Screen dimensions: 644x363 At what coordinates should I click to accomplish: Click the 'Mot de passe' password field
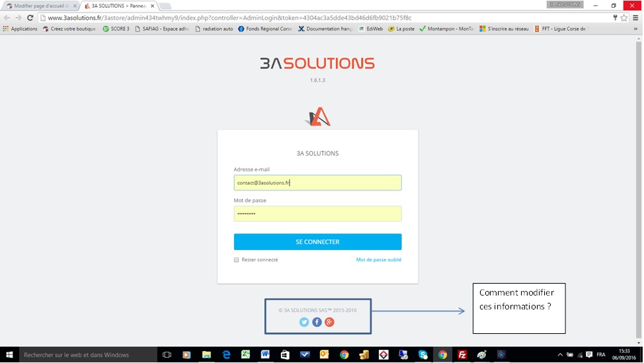(317, 214)
